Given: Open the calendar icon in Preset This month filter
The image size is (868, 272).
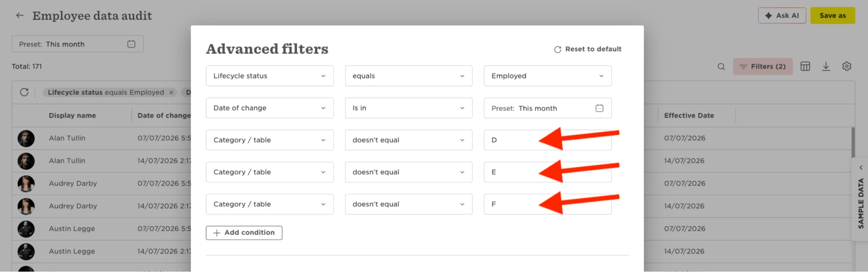Looking at the screenshot, I should click(x=599, y=108).
